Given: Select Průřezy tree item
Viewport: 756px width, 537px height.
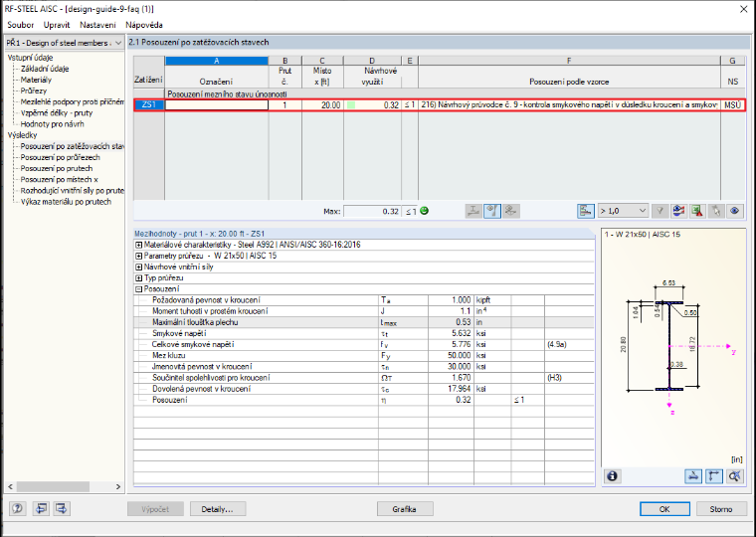Looking at the screenshot, I should (x=34, y=90).
